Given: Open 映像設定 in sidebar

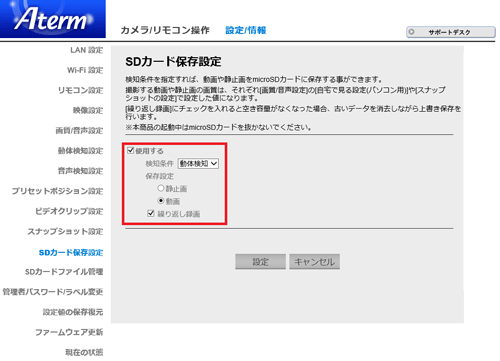Looking at the screenshot, I should pyautogui.click(x=88, y=110).
